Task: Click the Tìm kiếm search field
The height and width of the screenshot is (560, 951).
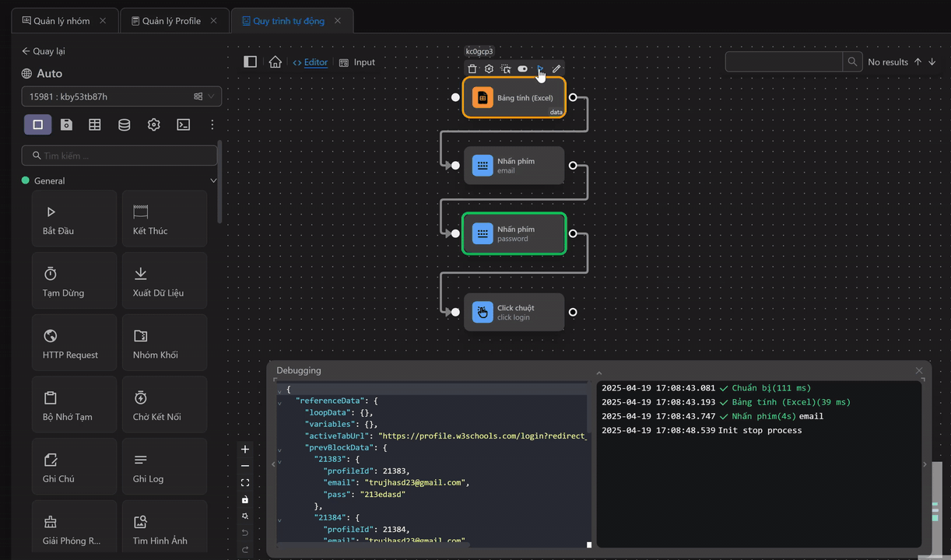Action: [121, 156]
